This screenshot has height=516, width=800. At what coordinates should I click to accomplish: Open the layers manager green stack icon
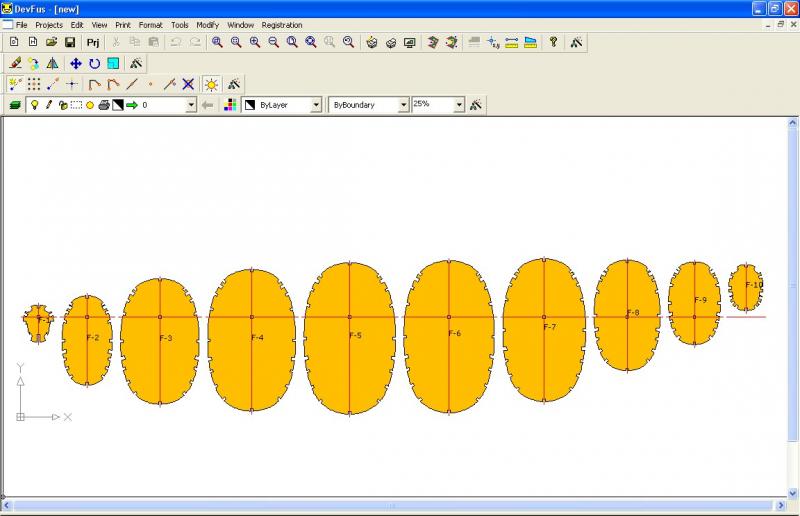pyautogui.click(x=15, y=105)
